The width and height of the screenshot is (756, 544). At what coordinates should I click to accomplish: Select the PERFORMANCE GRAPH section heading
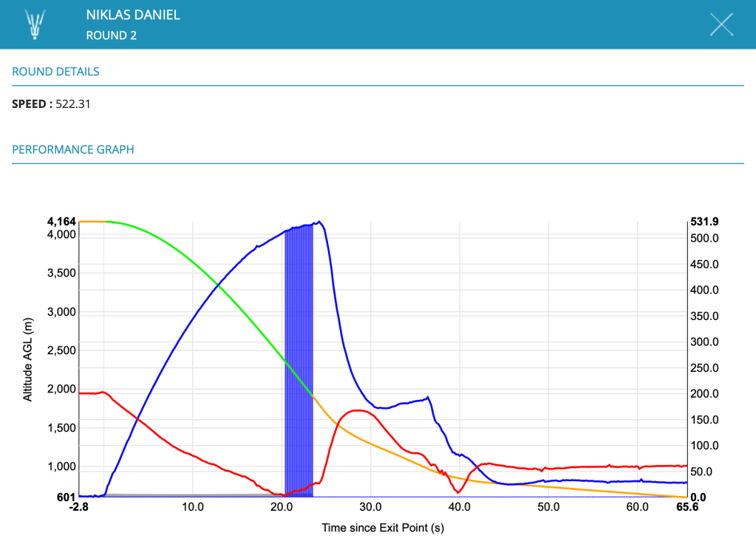click(x=72, y=149)
